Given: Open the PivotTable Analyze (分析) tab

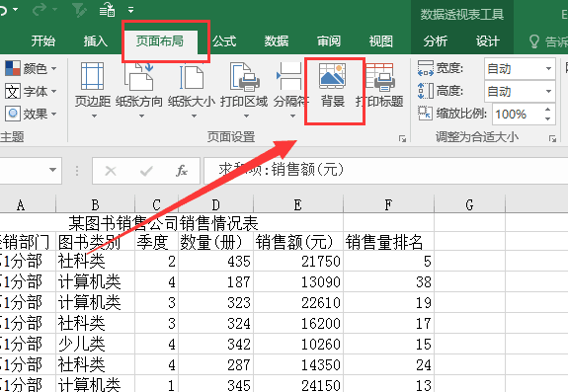Looking at the screenshot, I should pyautogui.click(x=436, y=41).
